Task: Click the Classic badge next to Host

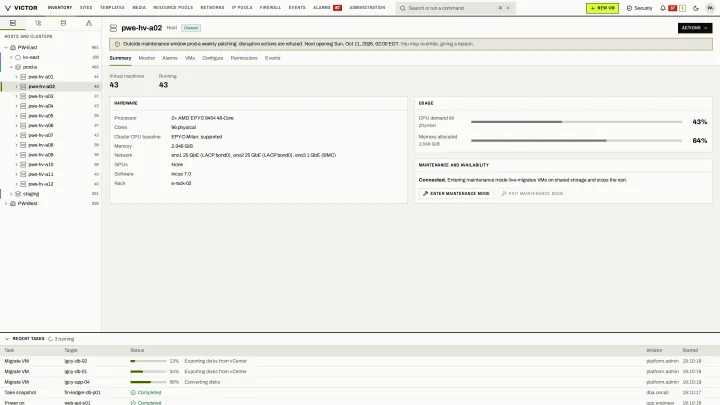Action: pyautogui.click(x=191, y=28)
